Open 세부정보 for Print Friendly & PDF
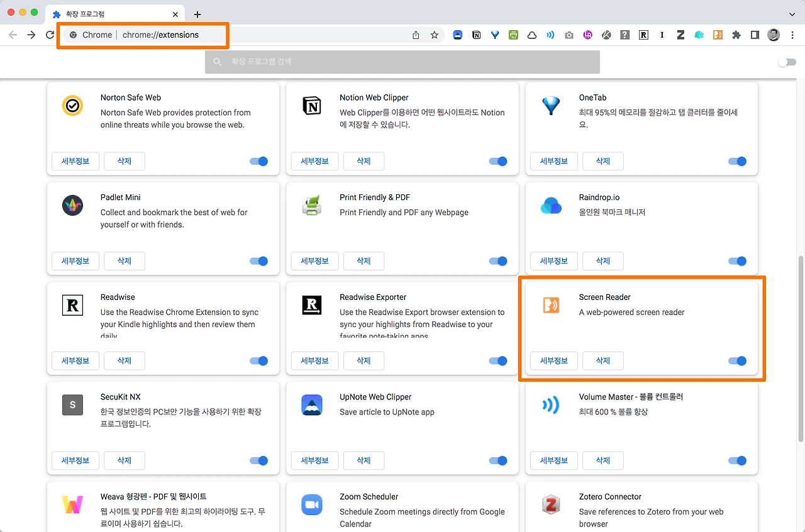The image size is (805, 532). tap(314, 261)
